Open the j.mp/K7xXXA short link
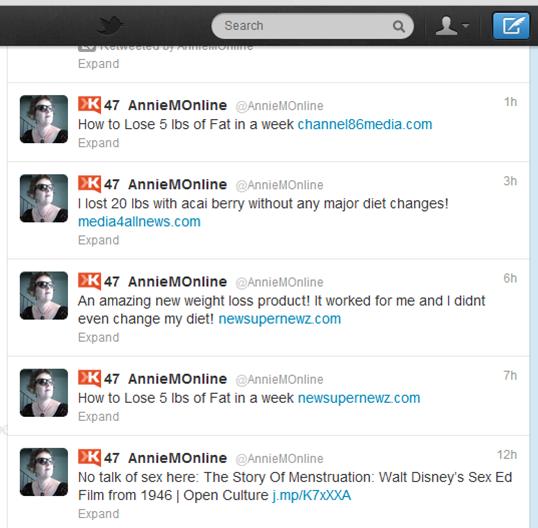Screen dimensions: 538x528 pyautogui.click(x=312, y=495)
